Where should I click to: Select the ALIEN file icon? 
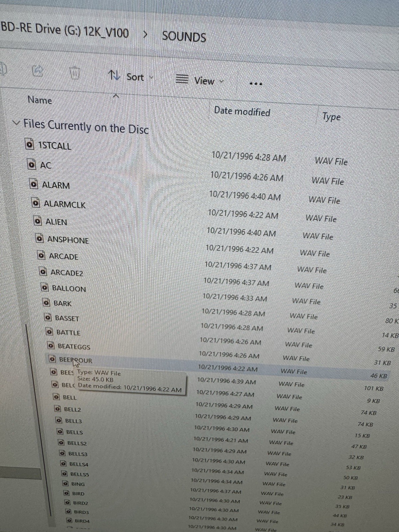coord(38,221)
